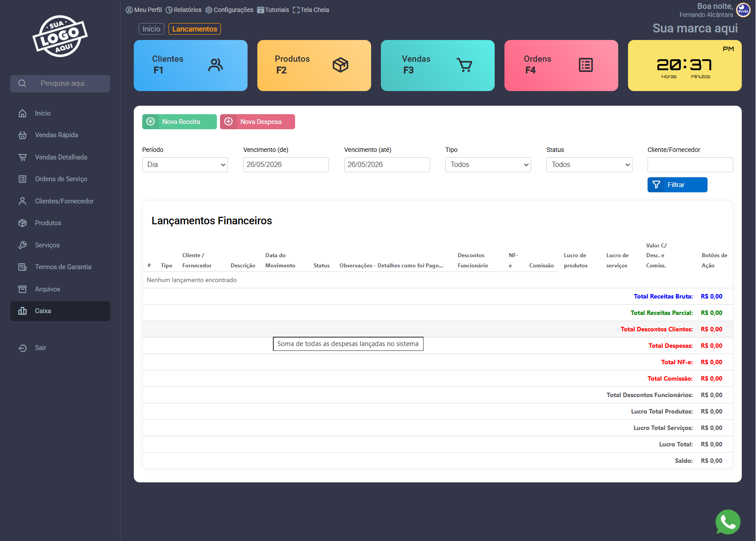Click the Relatórios pie chart icon
The image size is (756, 541).
169,10
